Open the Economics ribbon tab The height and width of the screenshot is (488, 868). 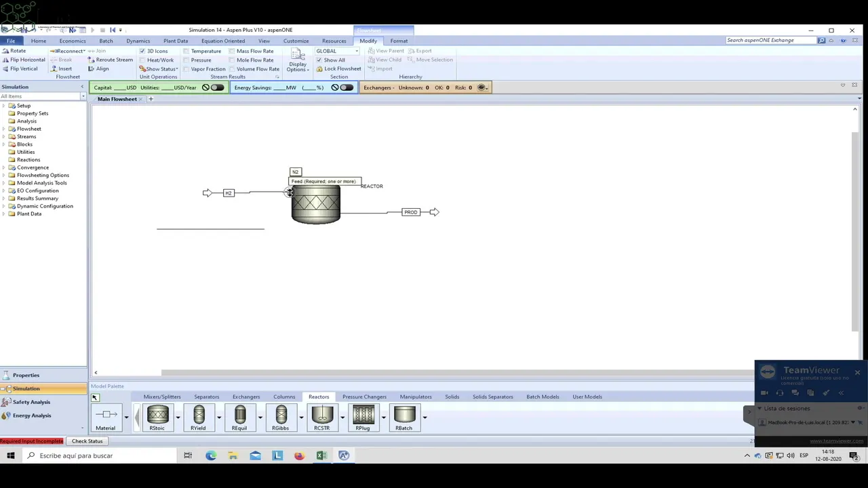tap(73, 41)
